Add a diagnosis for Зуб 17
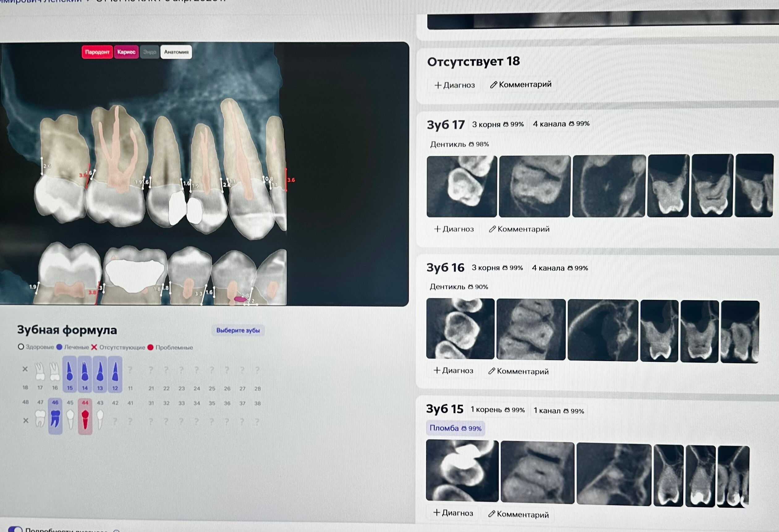This screenshot has height=532, width=779. tap(454, 229)
